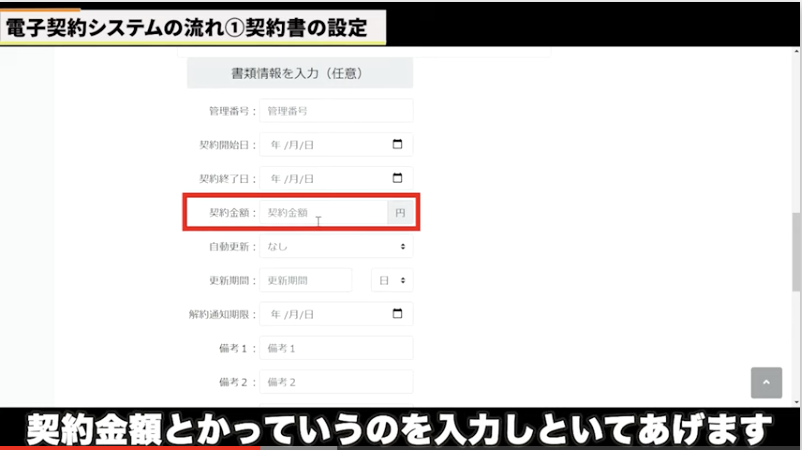
Task: Click the 自動更新 field label
Action: coord(232,246)
